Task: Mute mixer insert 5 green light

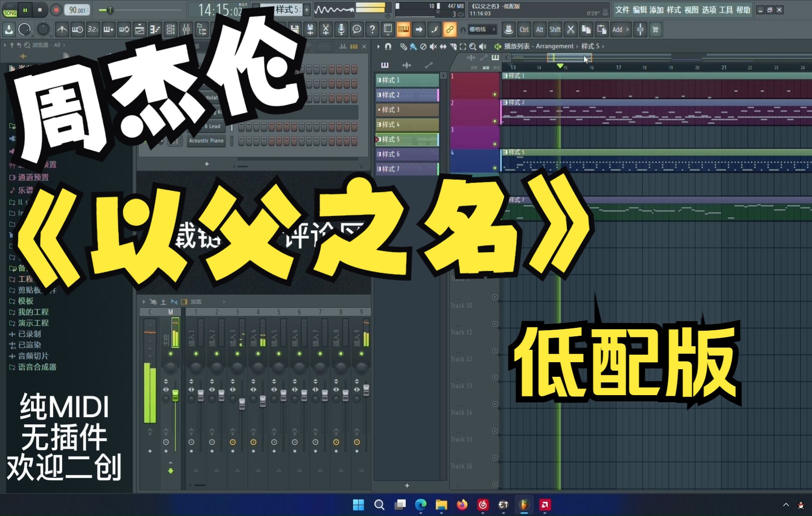Action: point(279,354)
